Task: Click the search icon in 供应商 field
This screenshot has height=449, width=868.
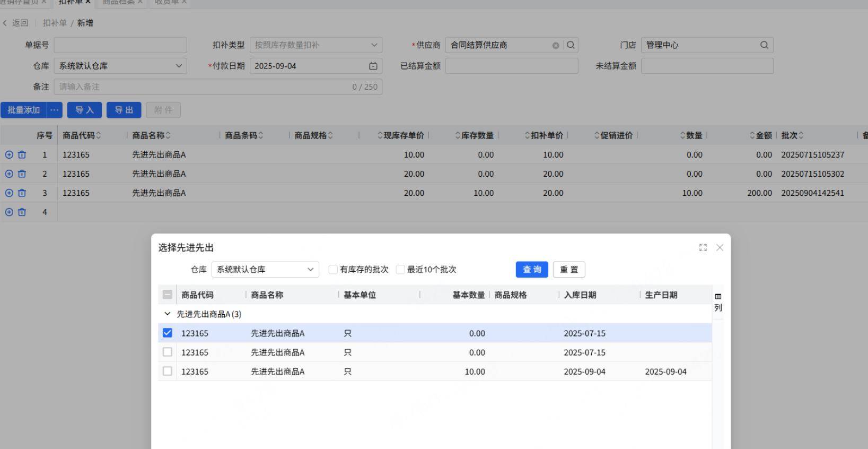Action: click(571, 45)
